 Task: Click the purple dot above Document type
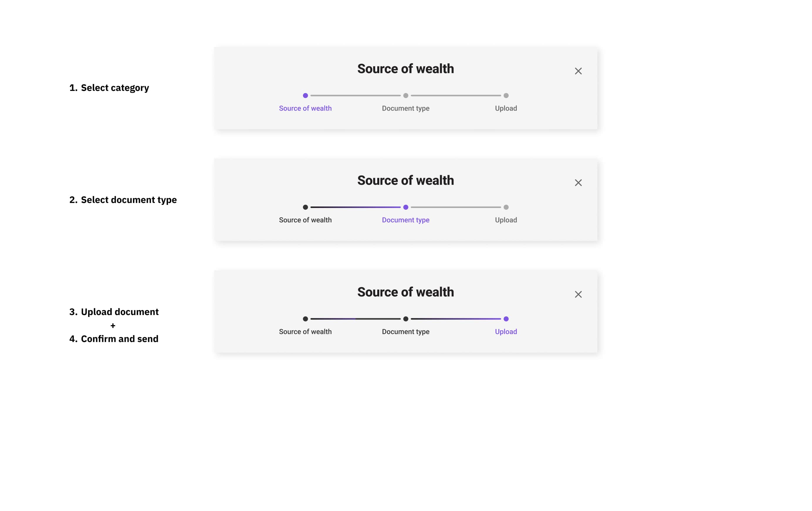click(x=406, y=207)
